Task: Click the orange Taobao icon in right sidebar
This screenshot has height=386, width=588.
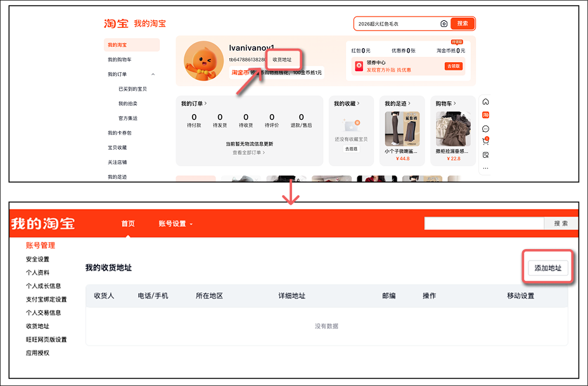Action: 485,115
